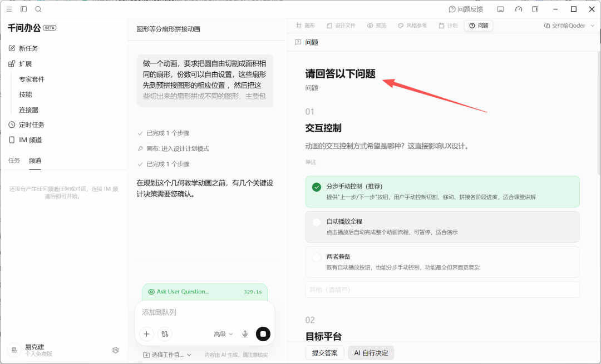601x364 pixels.
Task: Click 提交答案 submit button
Action: (324, 353)
